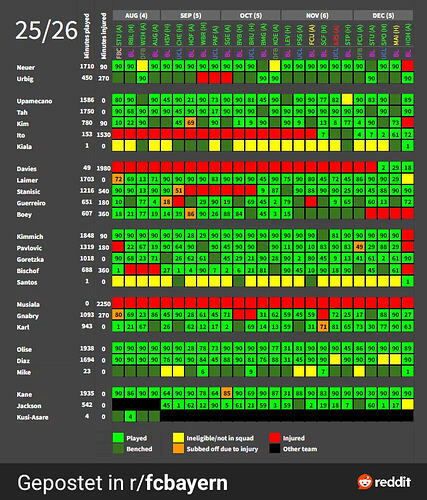Click Kusi-Asare's green 4 minutes cell
The image size is (427, 500).
point(131,416)
